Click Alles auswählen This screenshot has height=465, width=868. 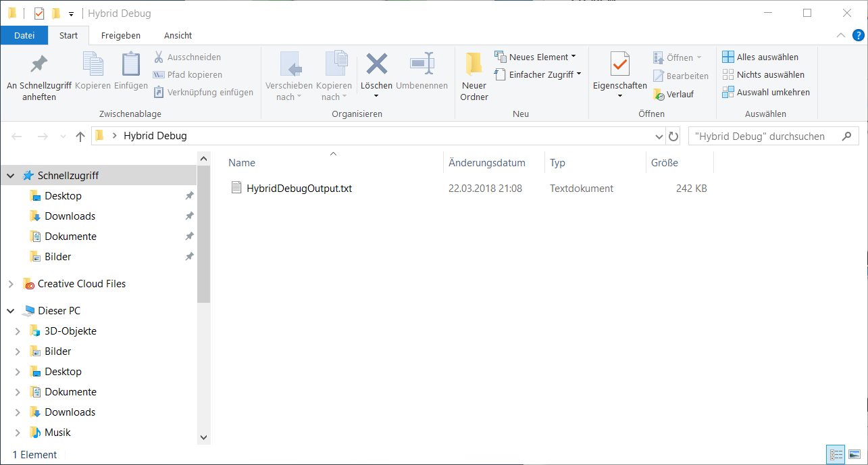point(760,57)
